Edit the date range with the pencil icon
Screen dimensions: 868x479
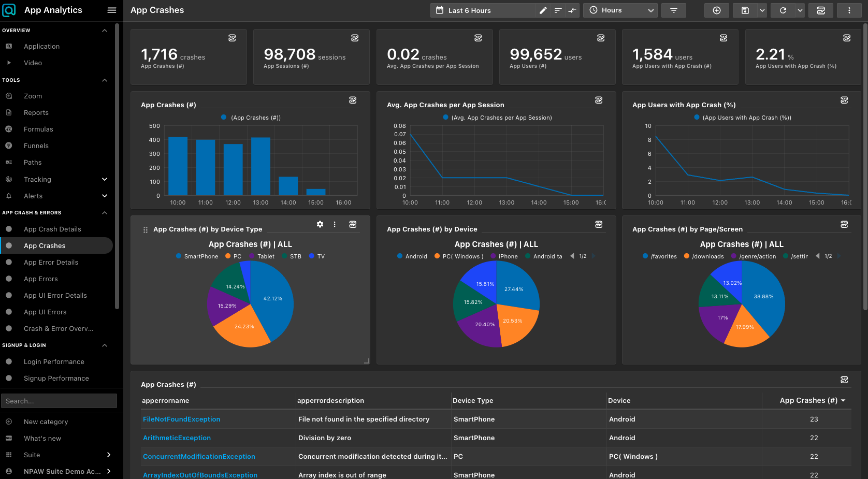[x=543, y=10]
